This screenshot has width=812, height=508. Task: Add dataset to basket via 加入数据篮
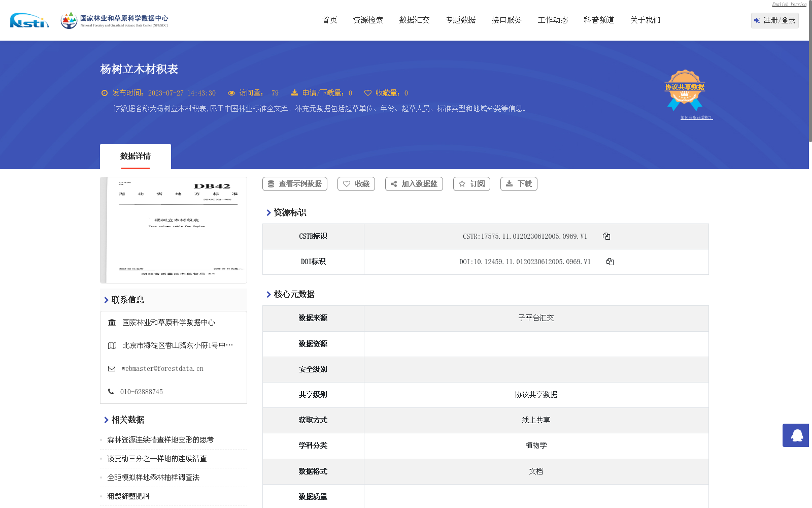click(414, 183)
